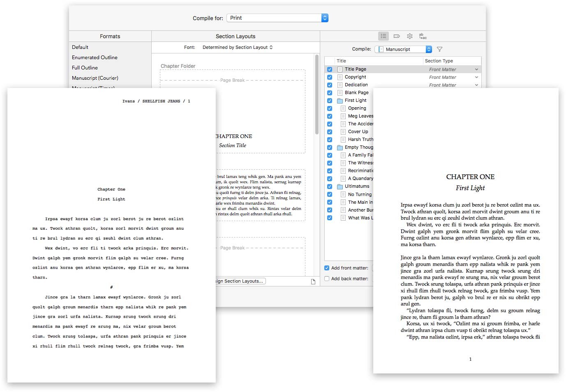
Task: Disable Add front matter checkbox
Action: pyautogui.click(x=327, y=268)
